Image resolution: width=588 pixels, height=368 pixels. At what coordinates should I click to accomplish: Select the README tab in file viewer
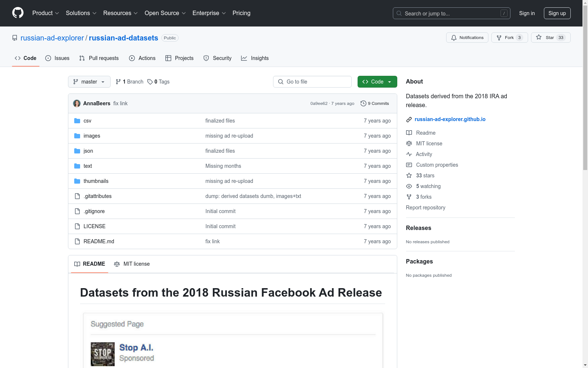click(x=90, y=264)
